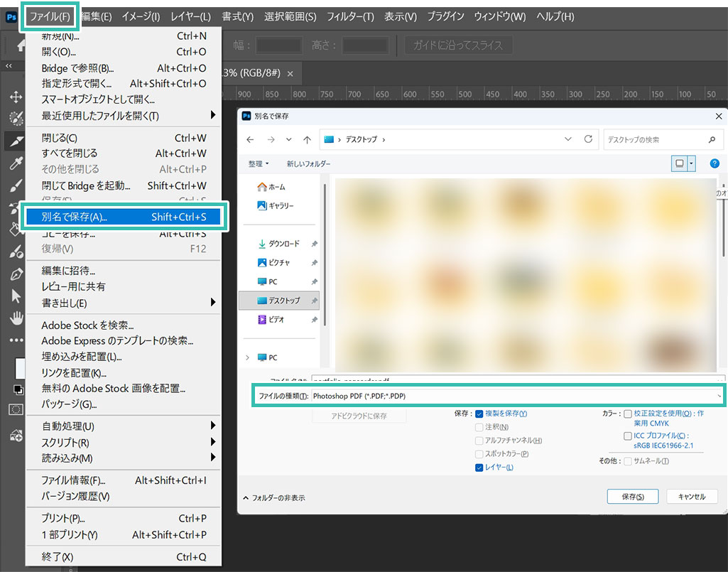Click the up-folder arrow in the save dialog
Screen dimensions: 728x572
pyautogui.click(x=307, y=140)
